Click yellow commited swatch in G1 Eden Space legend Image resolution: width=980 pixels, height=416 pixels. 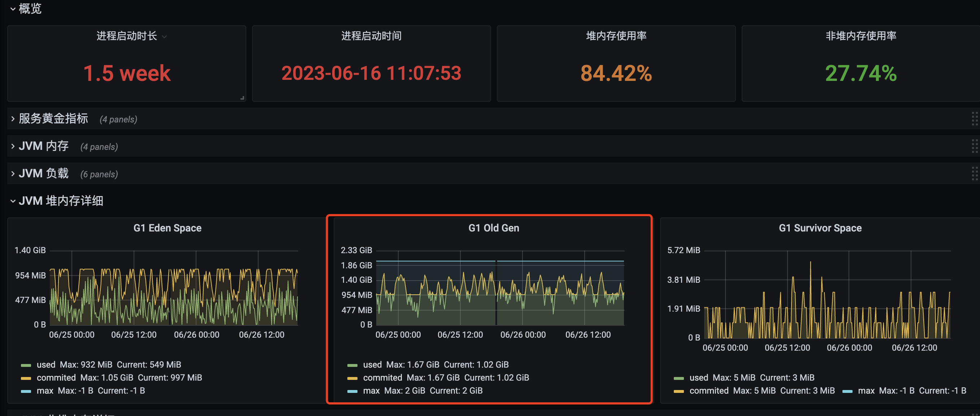[26, 378]
